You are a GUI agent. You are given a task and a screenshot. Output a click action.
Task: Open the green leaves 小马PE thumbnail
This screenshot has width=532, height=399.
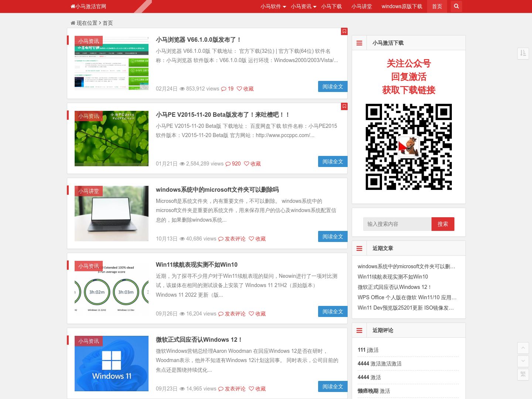112,139
